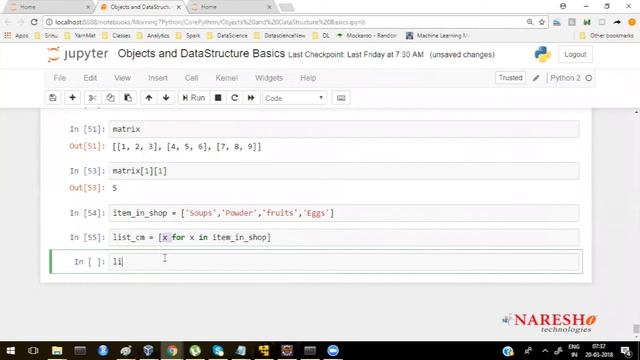Open the Machine Learning bookmark

[437, 36]
